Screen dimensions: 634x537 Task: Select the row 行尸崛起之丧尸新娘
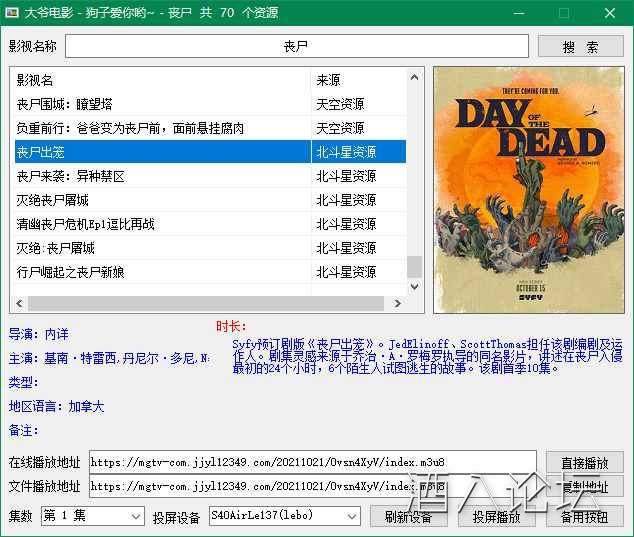click(x=210, y=272)
